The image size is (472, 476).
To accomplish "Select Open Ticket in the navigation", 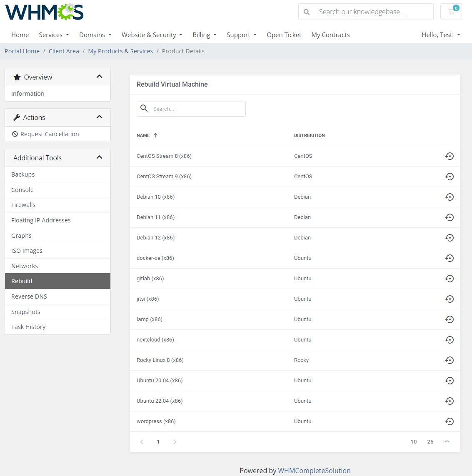I will coord(284,35).
